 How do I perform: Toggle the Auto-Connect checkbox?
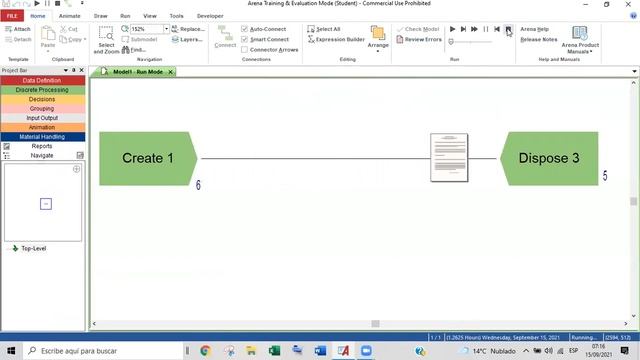[244, 29]
